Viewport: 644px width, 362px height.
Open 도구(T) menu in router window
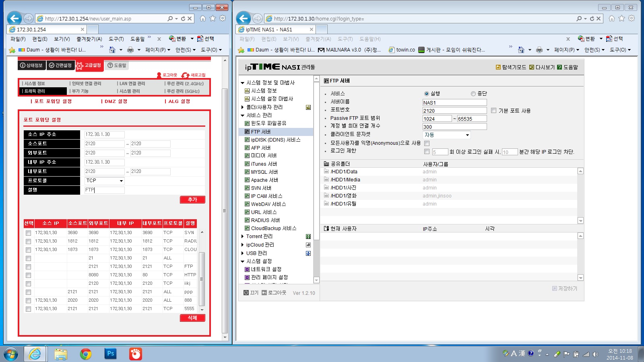pos(116,39)
